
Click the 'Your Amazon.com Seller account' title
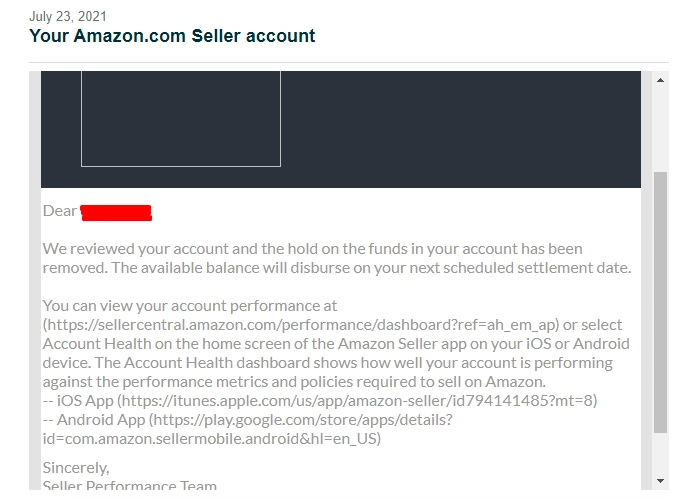(172, 36)
